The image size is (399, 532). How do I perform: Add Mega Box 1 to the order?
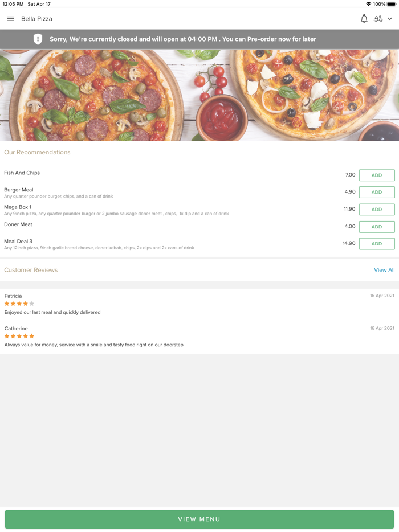click(377, 209)
